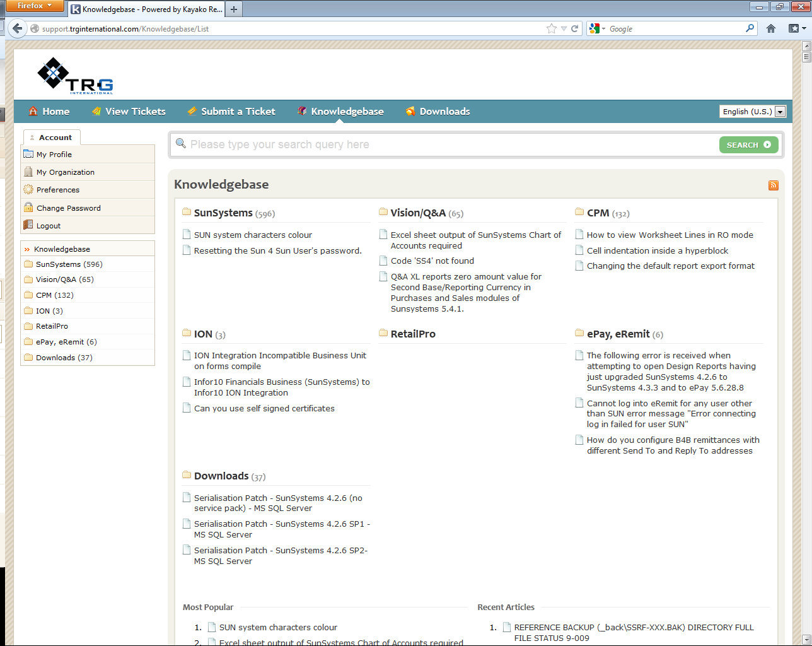Click the green SEARCH button
The height and width of the screenshot is (646, 812).
[x=749, y=145]
